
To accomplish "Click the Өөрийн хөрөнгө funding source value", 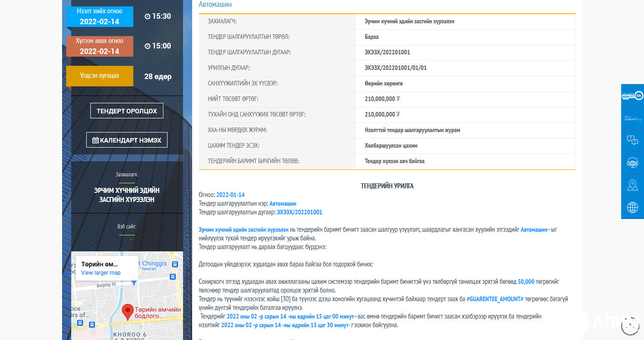I will coord(384,84).
